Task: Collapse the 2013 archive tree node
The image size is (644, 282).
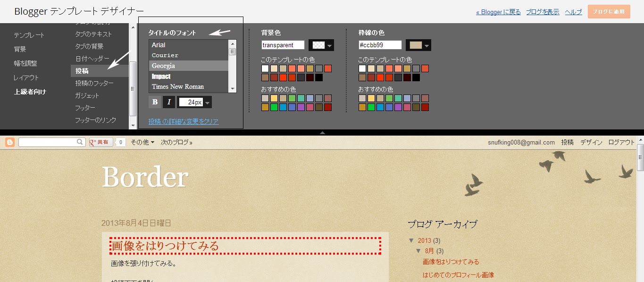Action: click(411, 240)
